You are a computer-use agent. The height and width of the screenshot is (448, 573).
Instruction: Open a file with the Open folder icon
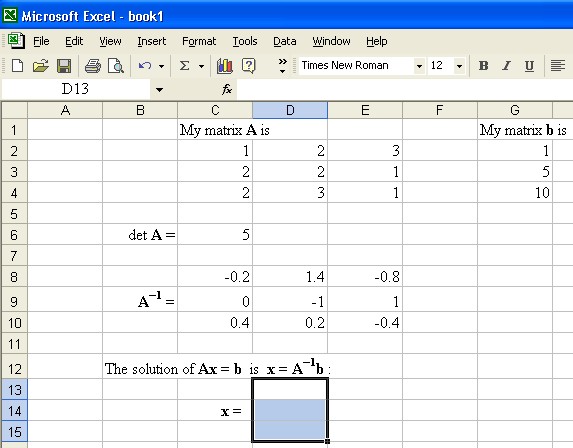41,66
